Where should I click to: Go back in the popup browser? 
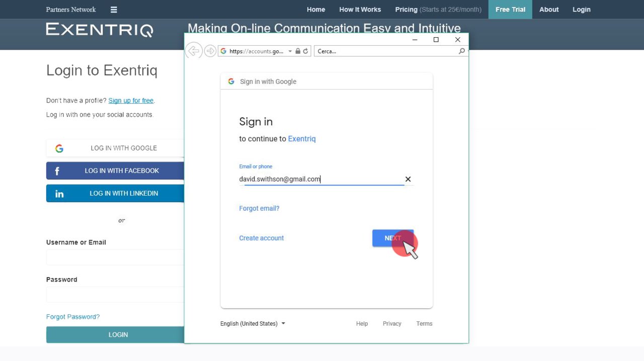point(194,51)
